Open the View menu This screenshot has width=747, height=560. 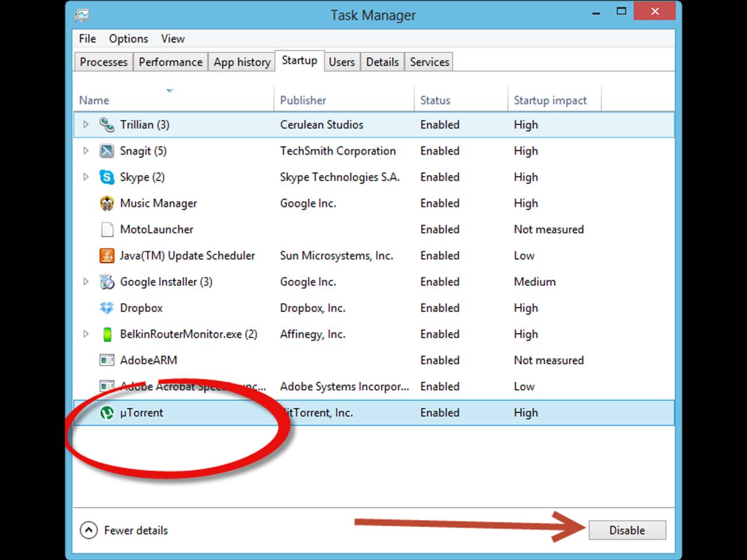173,38
